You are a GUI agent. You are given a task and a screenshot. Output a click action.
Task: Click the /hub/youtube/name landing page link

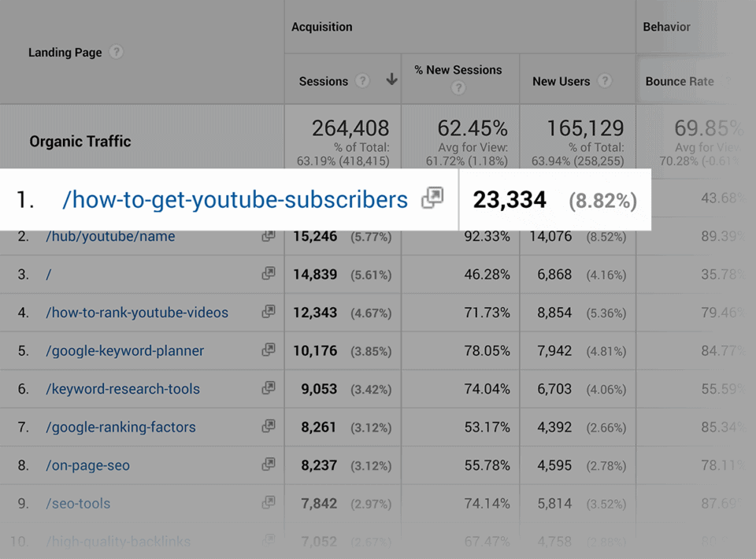(x=110, y=236)
